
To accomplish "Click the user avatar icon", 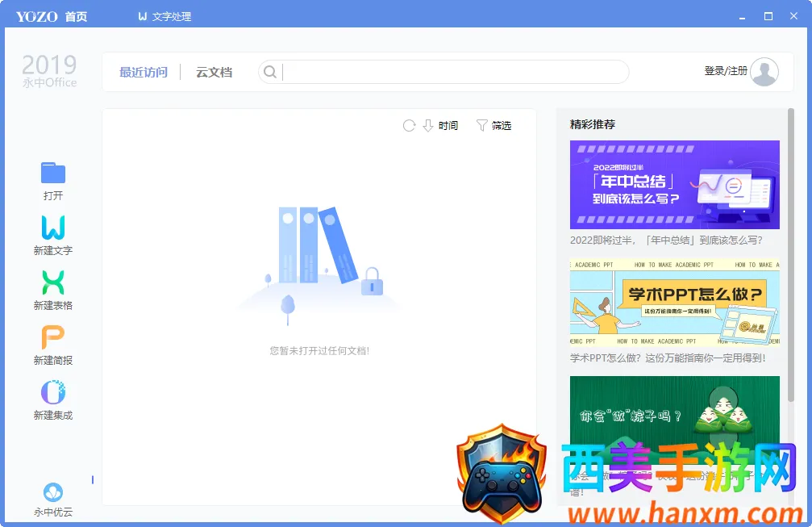I will [764, 72].
